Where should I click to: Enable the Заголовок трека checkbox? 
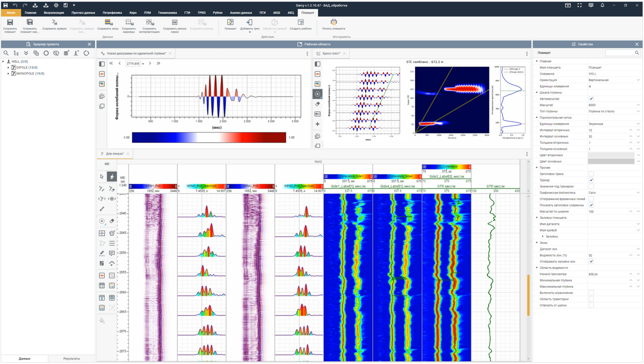pos(591,174)
